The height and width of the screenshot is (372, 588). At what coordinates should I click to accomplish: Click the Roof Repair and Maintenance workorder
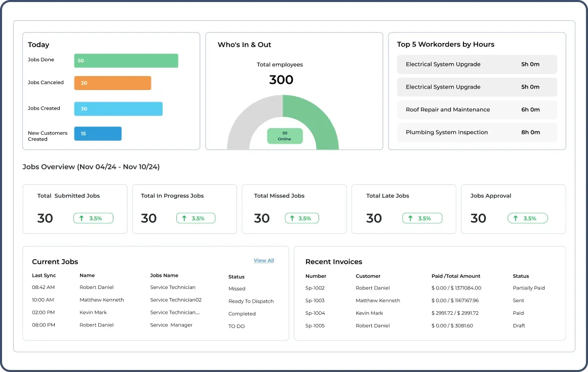click(476, 109)
